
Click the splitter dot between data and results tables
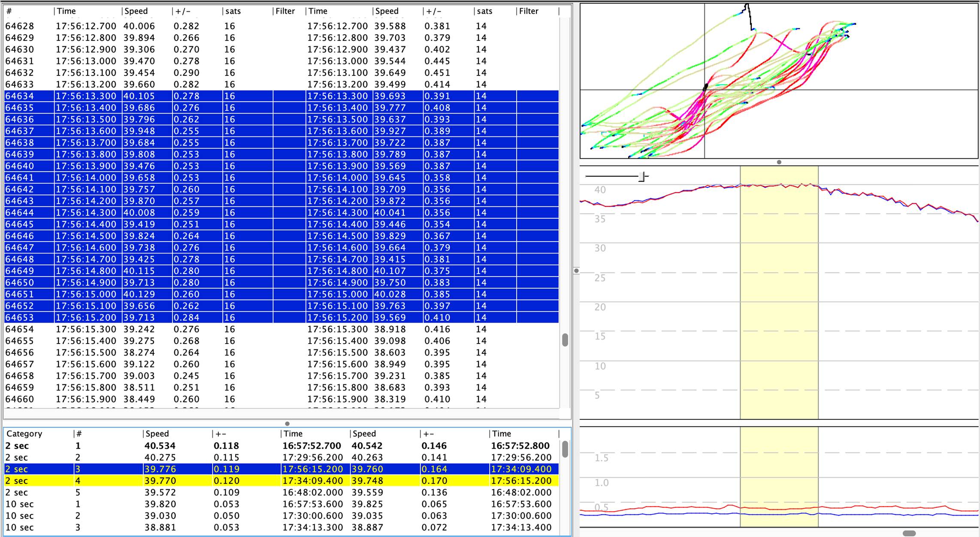coord(287,423)
